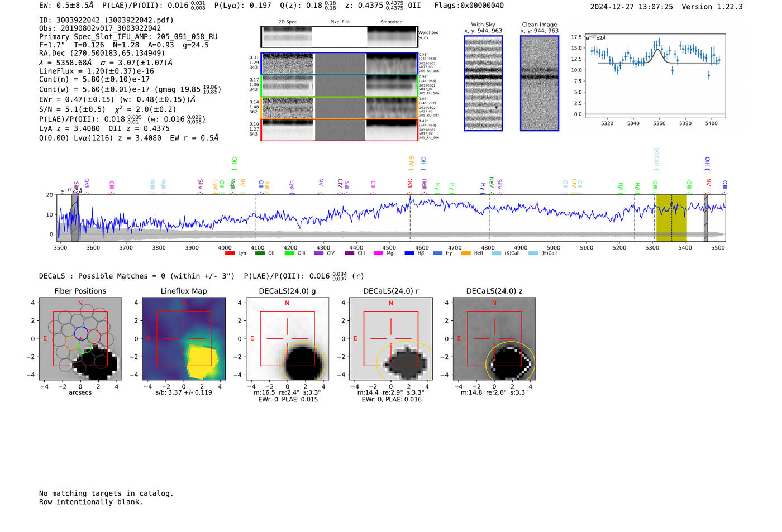Open the Fiber Positions panel
The height and width of the screenshot is (532, 782).
(x=80, y=338)
